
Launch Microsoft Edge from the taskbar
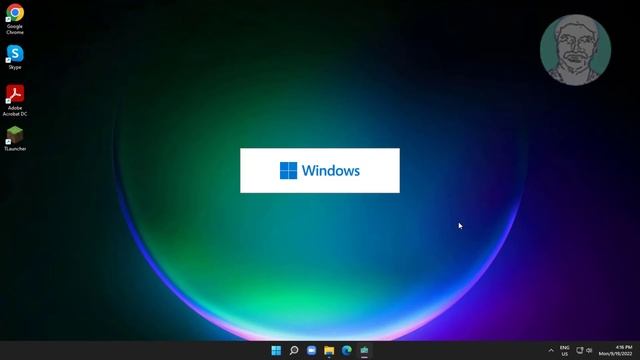[347, 351]
